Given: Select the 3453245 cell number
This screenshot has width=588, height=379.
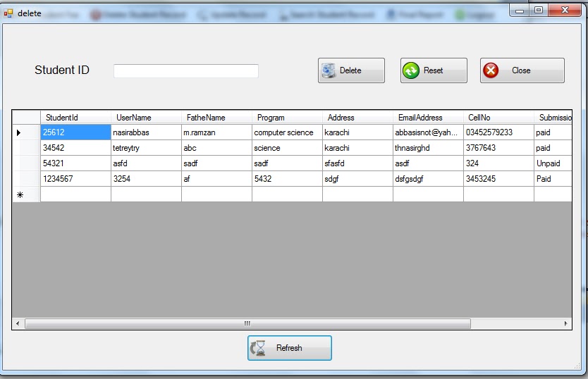Looking at the screenshot, I should click(498, 178).
